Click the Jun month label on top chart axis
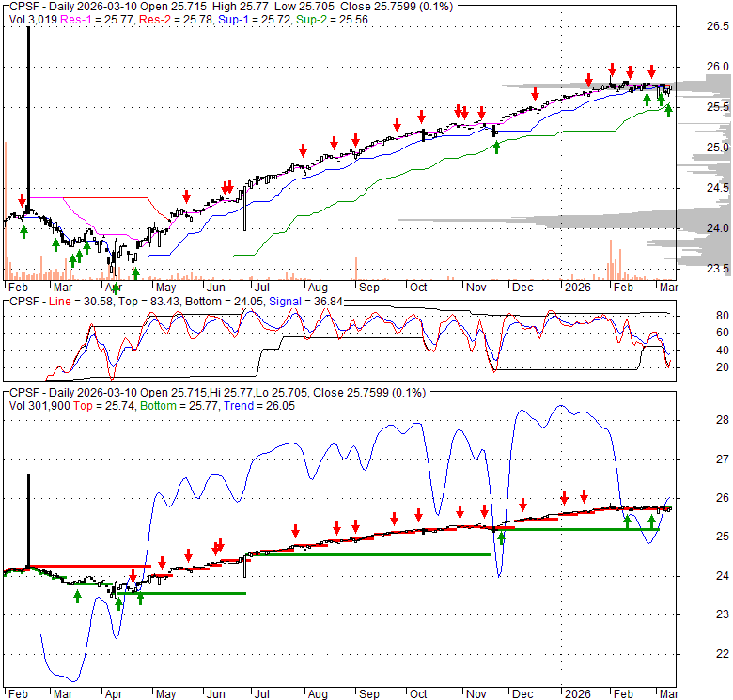 pyautogui.click(x=216, y=288)
